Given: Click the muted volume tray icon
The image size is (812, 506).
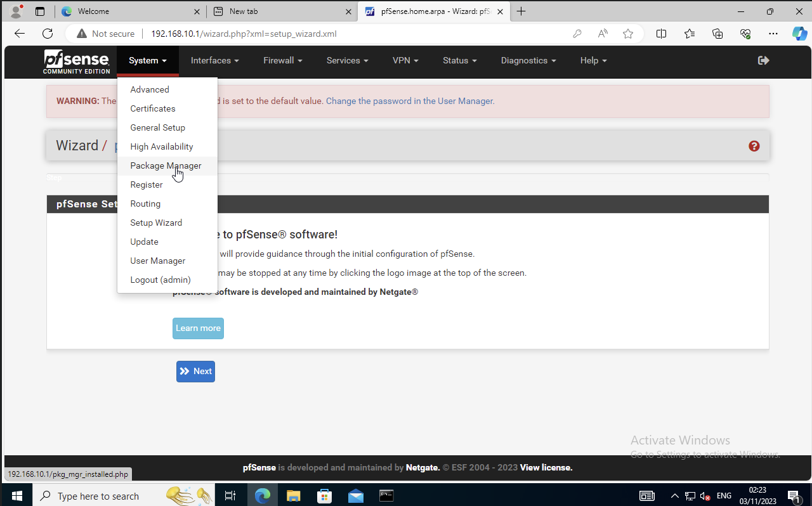Looking at the screenshot, I should coord(705,496).
